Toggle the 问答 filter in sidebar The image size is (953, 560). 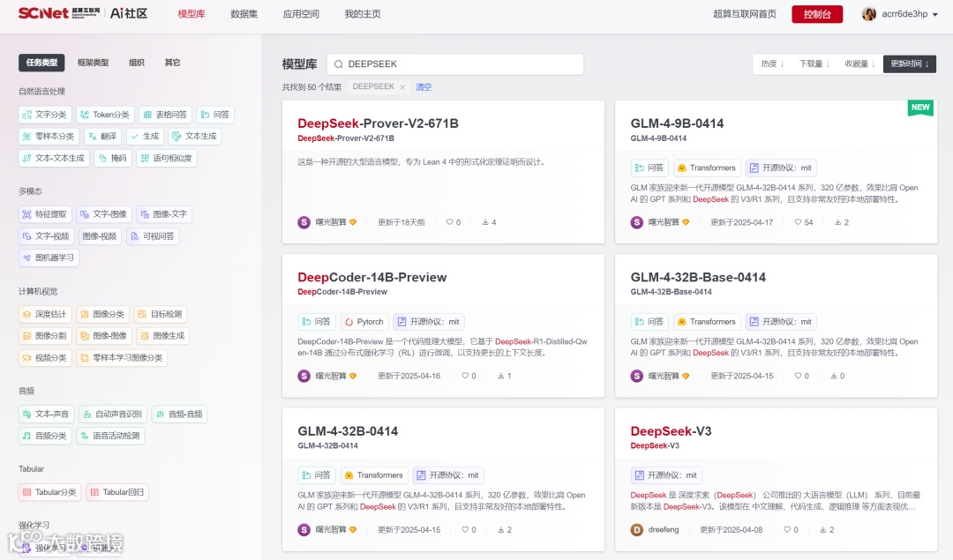215,115
